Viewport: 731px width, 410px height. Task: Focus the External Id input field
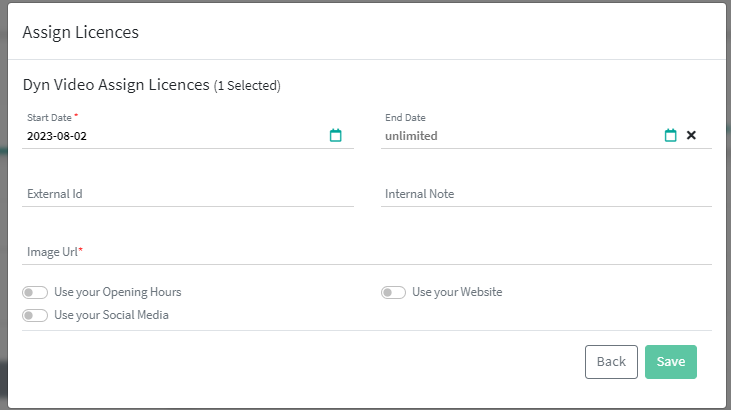[x=187, y=194]
